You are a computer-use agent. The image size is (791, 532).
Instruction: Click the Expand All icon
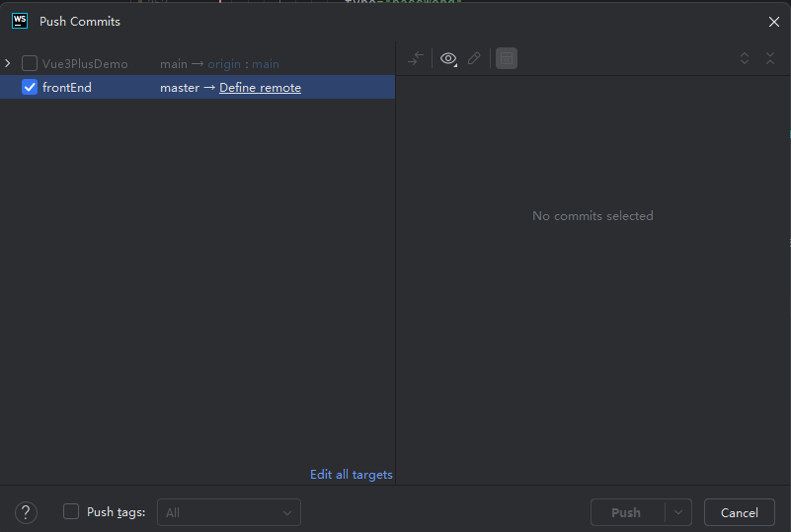click(744, 58)
